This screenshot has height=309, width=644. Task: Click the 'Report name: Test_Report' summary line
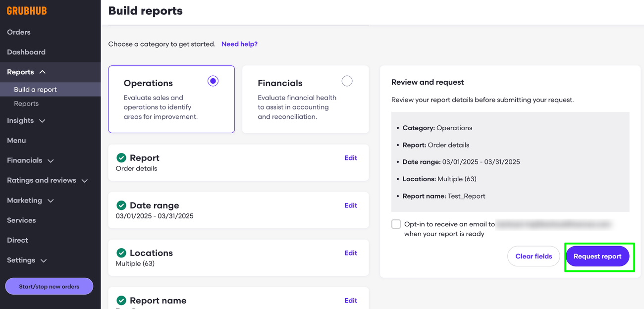(444, 196)
